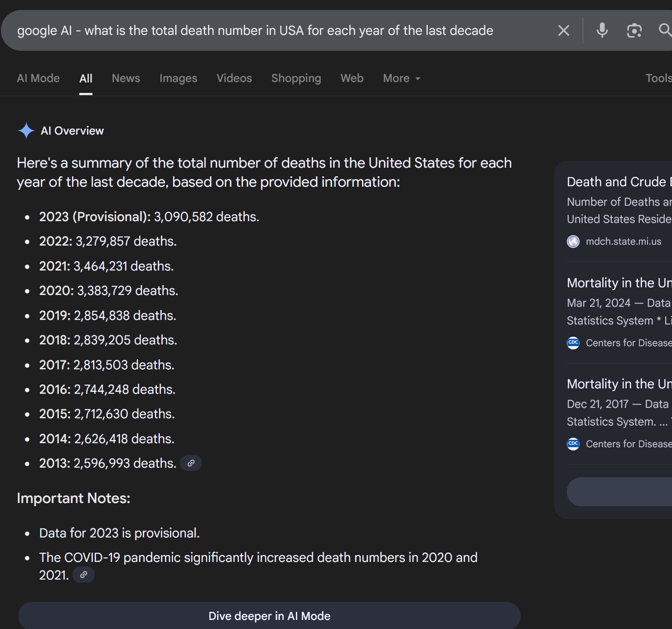Go to the Shopping tab

pyautogui.click(x=296, y=78)
